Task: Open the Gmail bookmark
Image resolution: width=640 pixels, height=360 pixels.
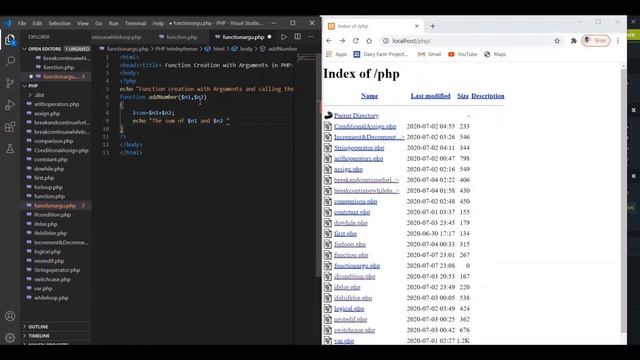Action: click(429, 54)
